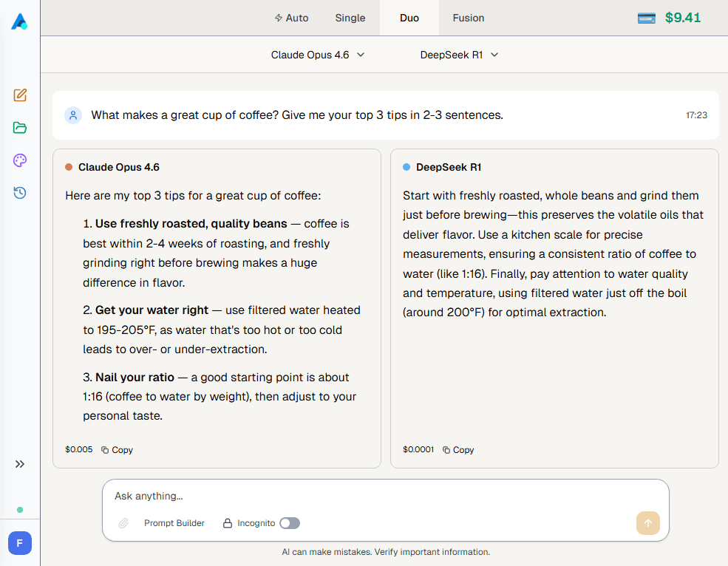This screenshot has height=566, width=728.
Task: Open the Prompt Builder
Action: pyautogui.click(x=174, y=523)
